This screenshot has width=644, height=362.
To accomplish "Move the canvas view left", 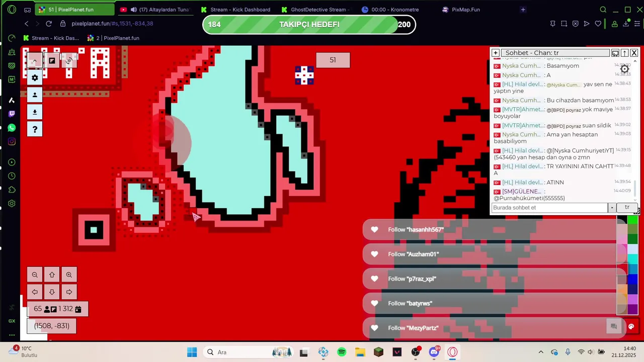I will (x=35, y=292).
